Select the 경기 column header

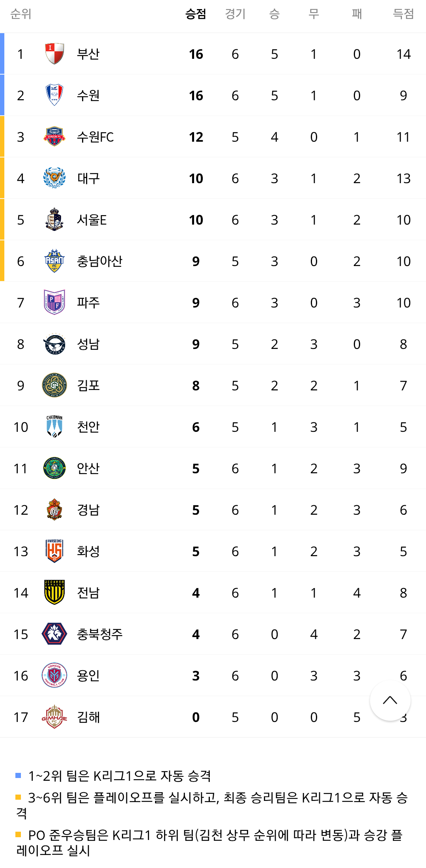point(235,14)
